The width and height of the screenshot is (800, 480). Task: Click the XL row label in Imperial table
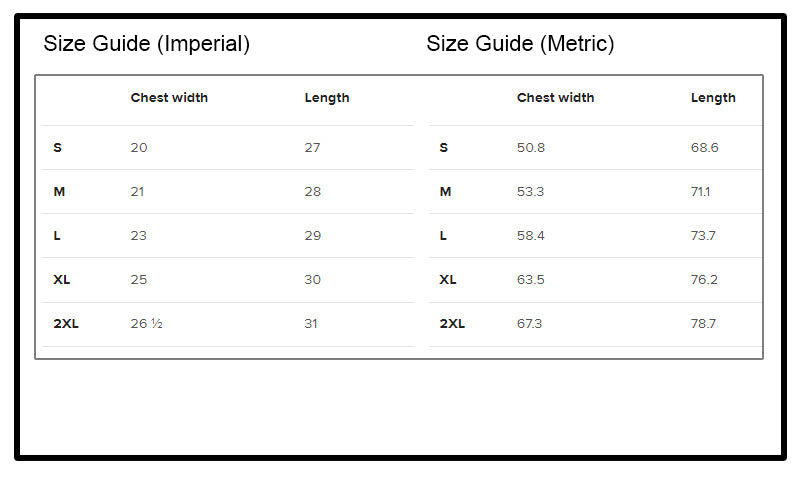61,280
